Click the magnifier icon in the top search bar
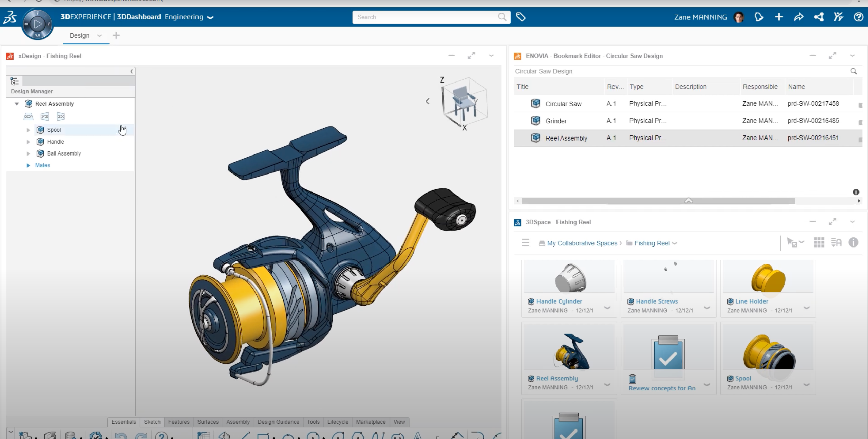Image resolution: width=868 pixels, height=439 pixels. tap(502, 17)
